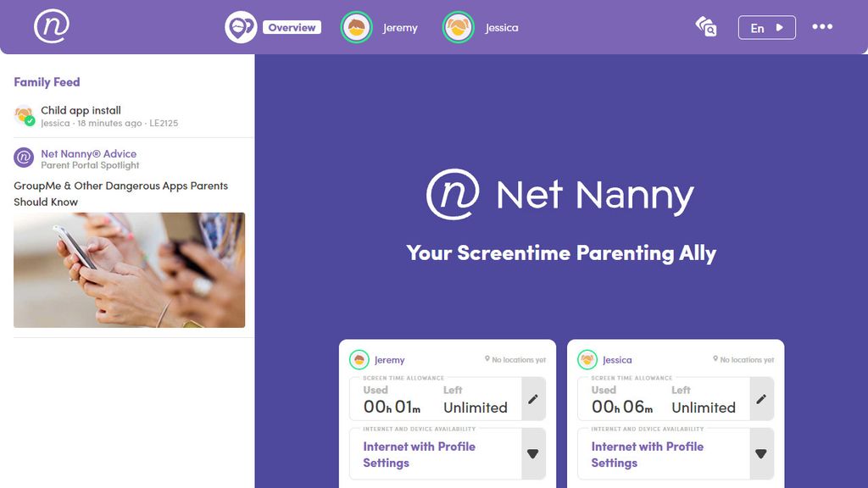
Task: Open the app search icon near language selector
Action: click(x=706, y=27)
